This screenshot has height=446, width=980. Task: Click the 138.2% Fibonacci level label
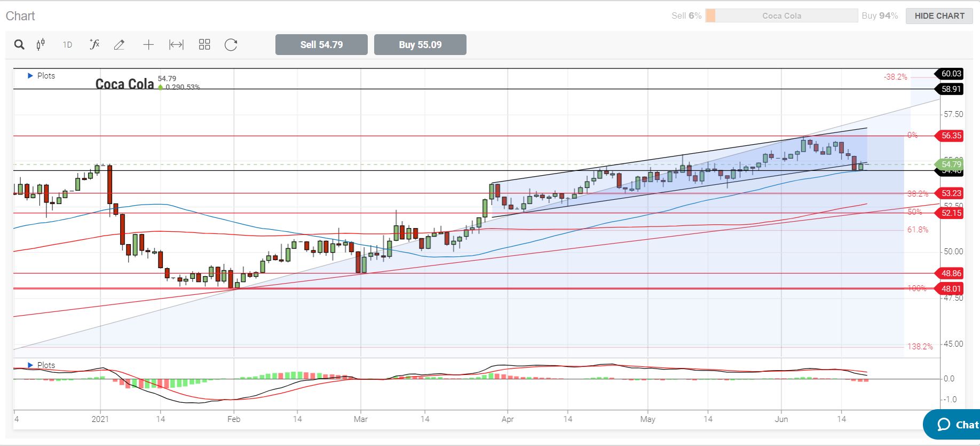click(920, 347)
